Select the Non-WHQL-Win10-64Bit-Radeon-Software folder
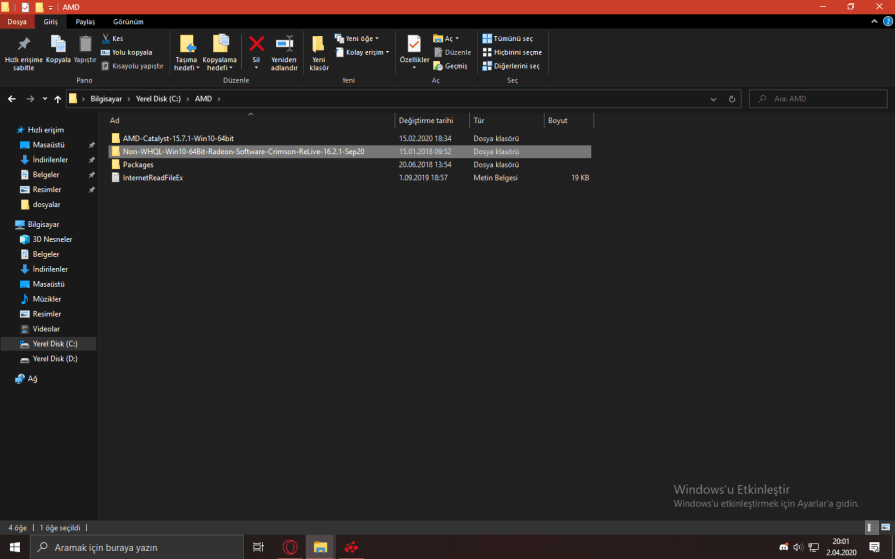Viewport: 895px width, 559px height. [349, 151]
